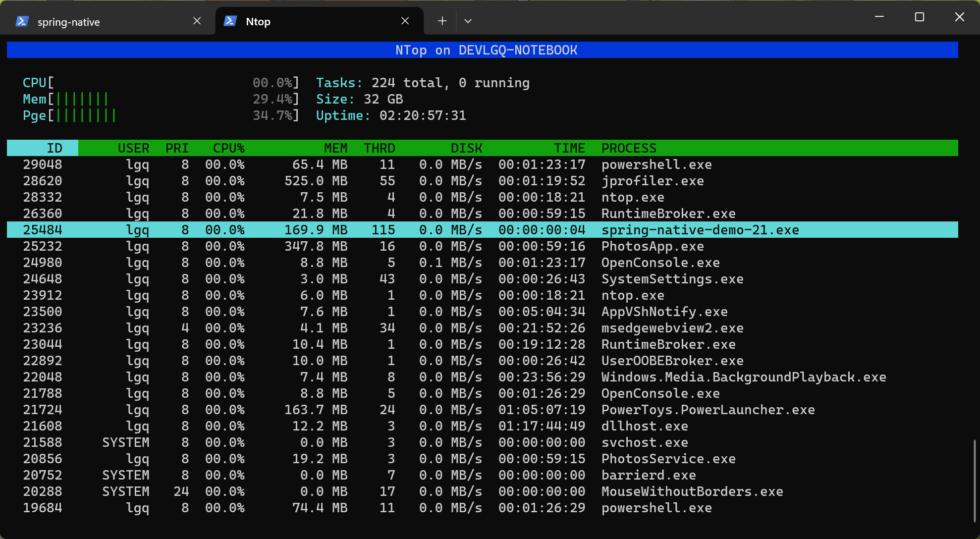
Task: Click the 347.8 MB memory value
Action: [316, 246]
